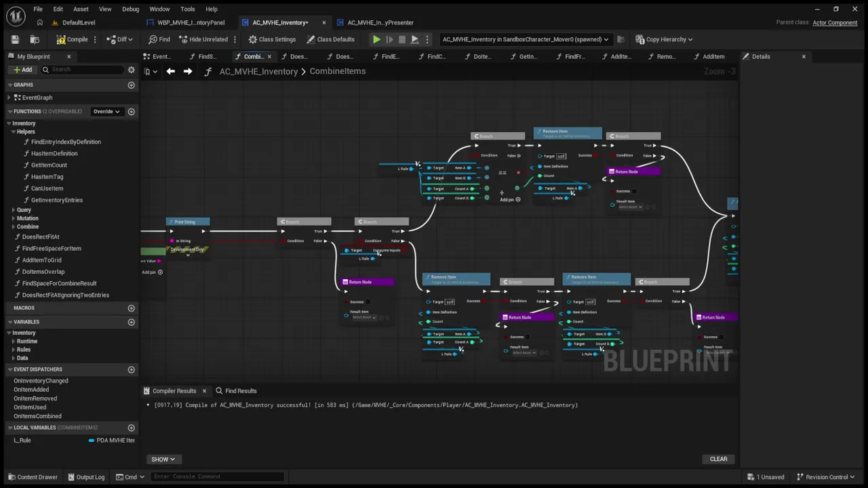
Task: Open the Compile options menu dots
Action: pos(95,39)
